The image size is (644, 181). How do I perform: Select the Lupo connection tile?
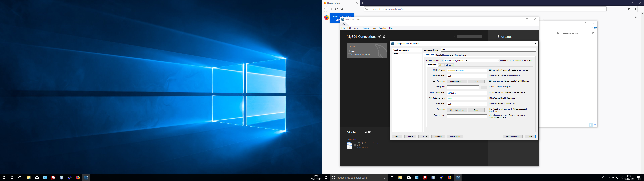coord(367,50)
